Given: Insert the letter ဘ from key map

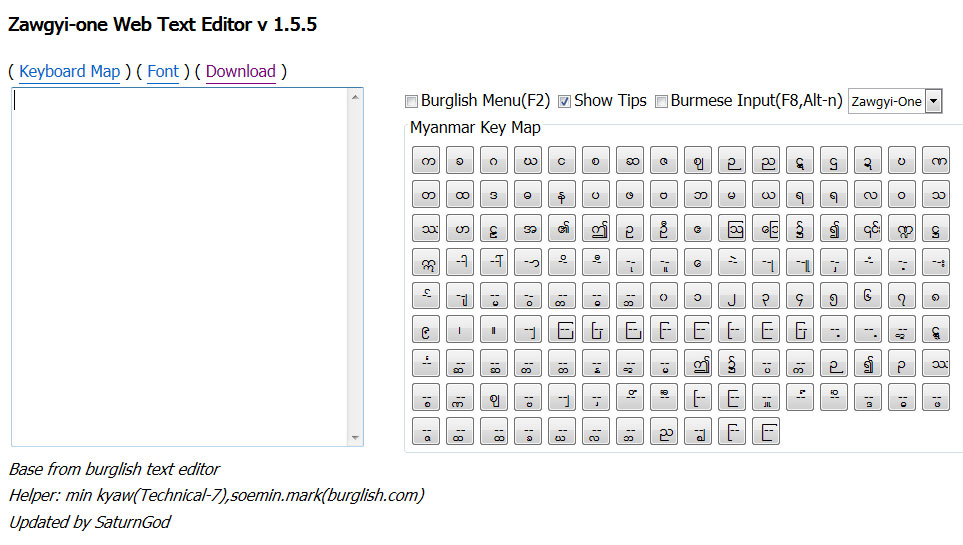Looking at the screenshot, I should tap(698, 195).
